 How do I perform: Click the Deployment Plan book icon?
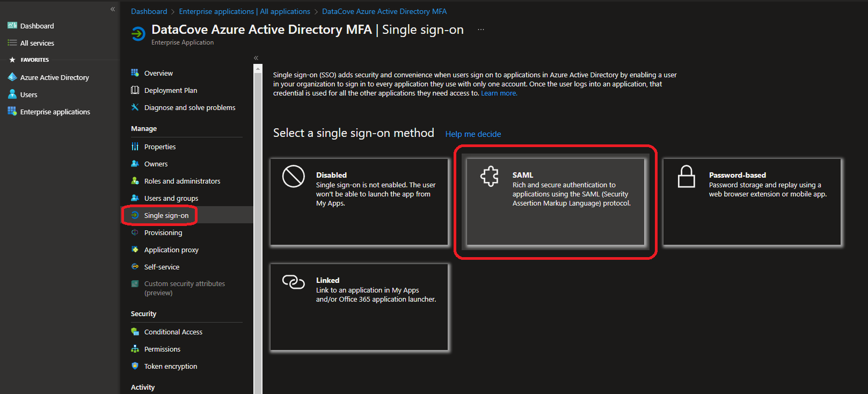[x=135, y=90]
